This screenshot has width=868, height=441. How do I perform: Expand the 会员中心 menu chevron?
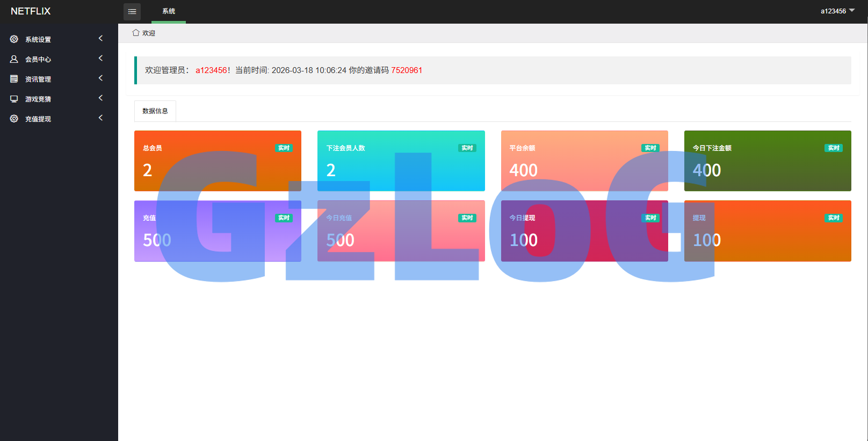(100, 59)
